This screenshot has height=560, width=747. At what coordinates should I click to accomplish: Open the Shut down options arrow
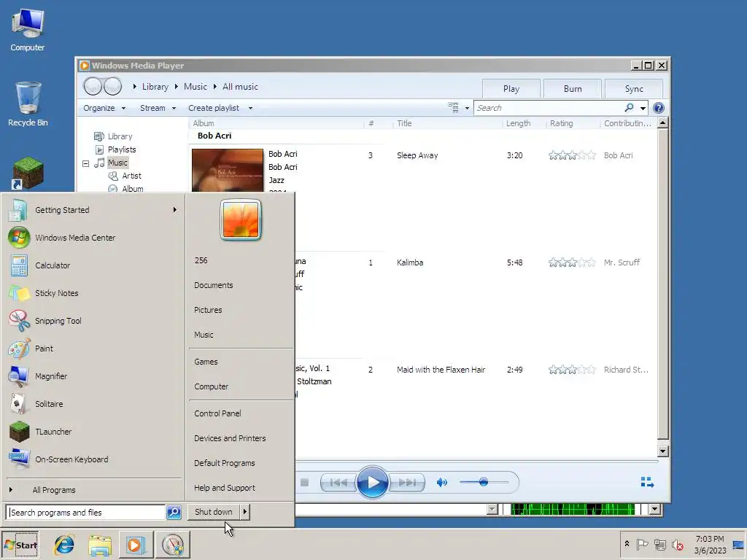245,512
